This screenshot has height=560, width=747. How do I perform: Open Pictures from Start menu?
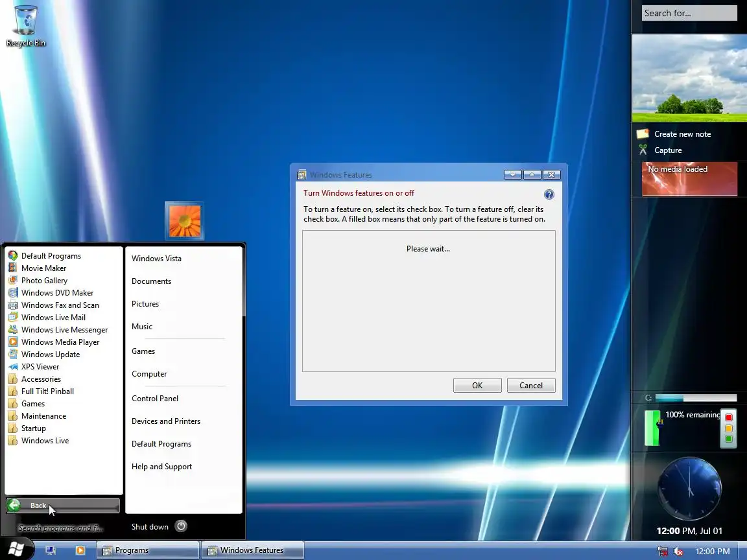pos(145,304)
